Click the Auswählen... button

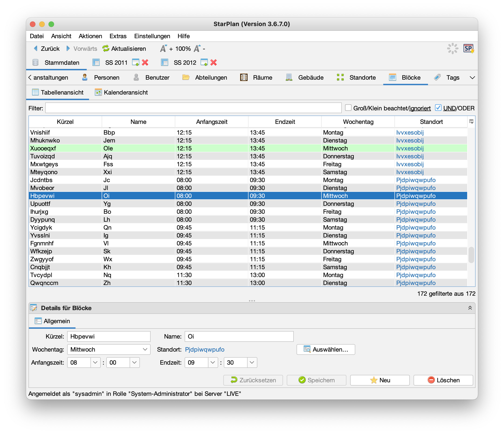coord(326,349)
